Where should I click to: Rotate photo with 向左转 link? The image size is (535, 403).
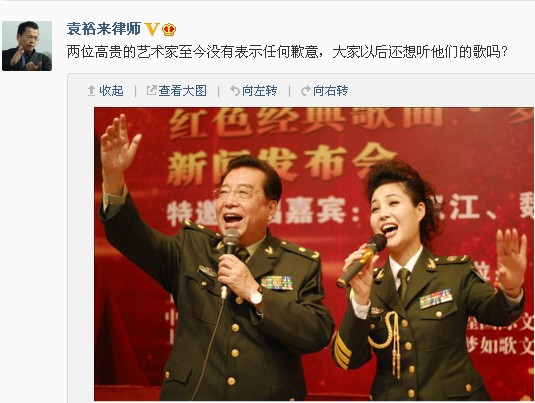pos(260,91)
